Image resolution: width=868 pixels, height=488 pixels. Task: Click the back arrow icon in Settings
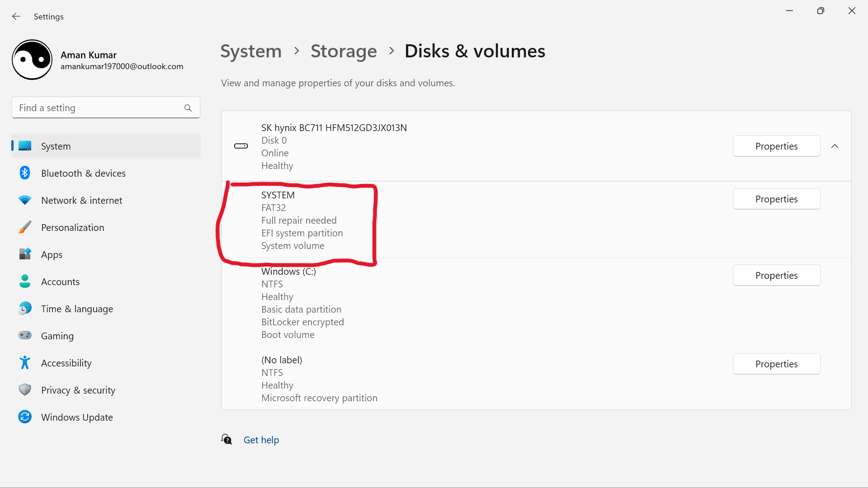pyautogui.click(x=16, y=16)
